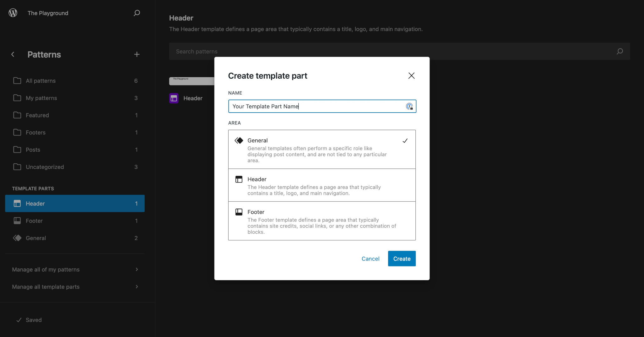Open the sidebar search magnifier
This screenshot has height=337, width=644.
137,13
